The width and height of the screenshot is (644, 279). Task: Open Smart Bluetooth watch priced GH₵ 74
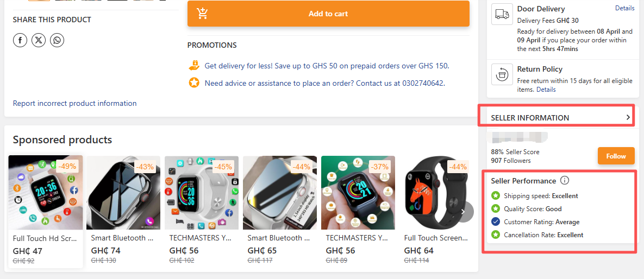123,211
